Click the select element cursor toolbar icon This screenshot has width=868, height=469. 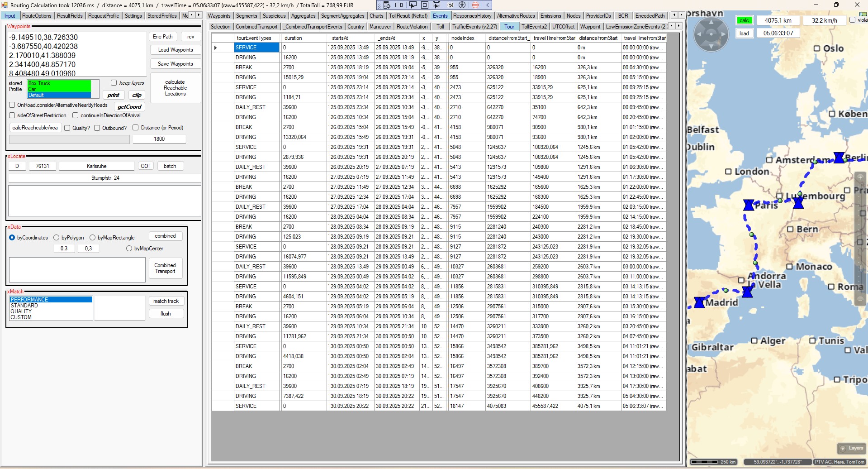coord(413,5)
